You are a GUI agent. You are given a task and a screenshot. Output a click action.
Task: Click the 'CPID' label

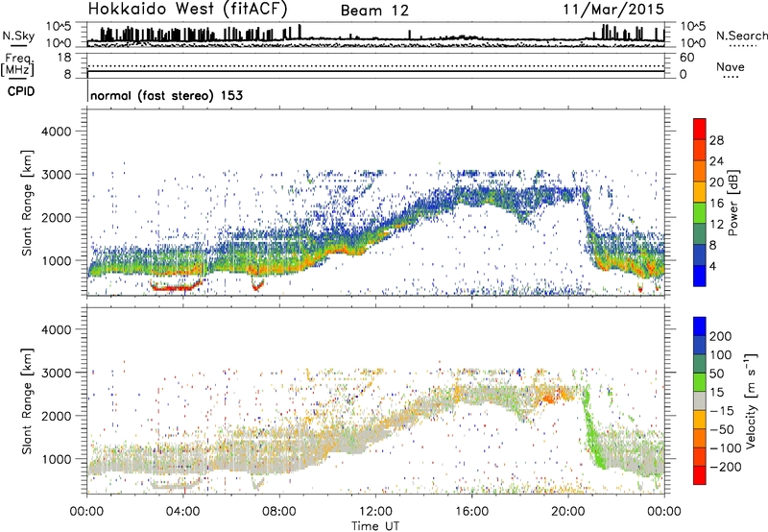coord(21,91)
